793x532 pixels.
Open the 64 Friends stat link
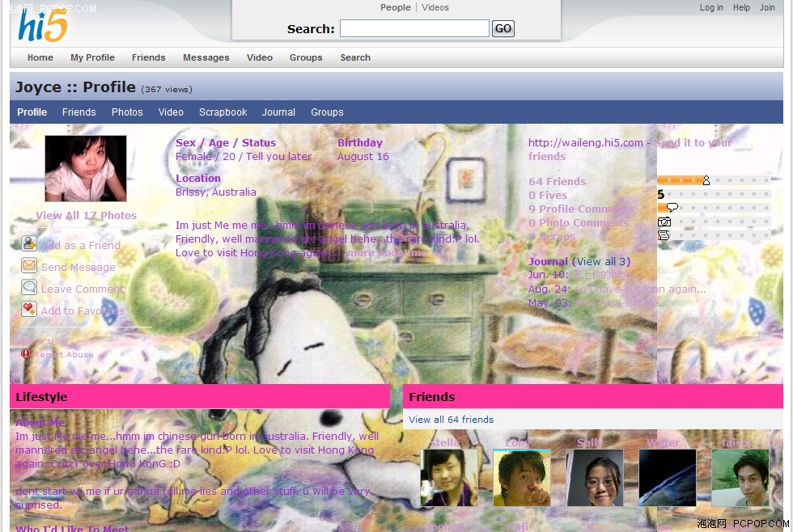pyautogui.click(x=557, y=181)
